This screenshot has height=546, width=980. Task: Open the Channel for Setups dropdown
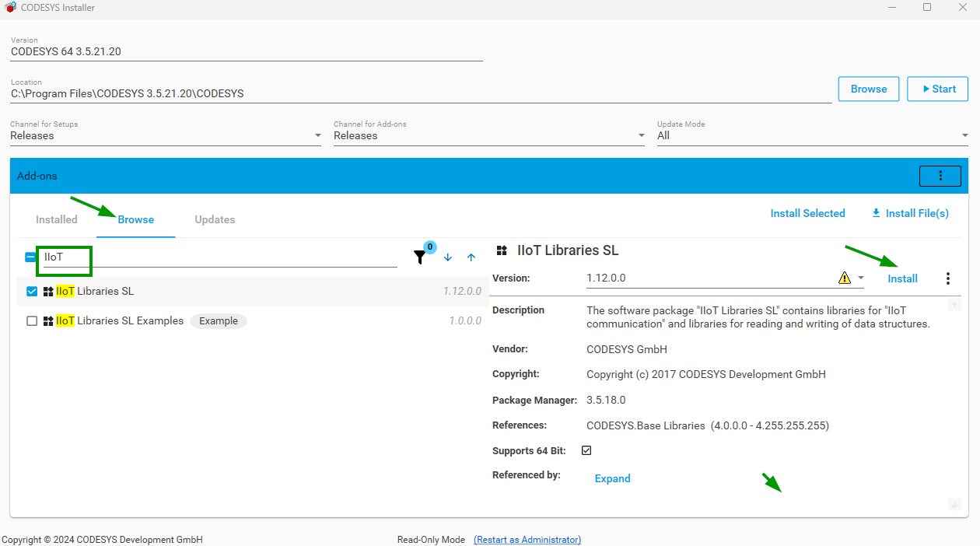[x=317, y=135]
